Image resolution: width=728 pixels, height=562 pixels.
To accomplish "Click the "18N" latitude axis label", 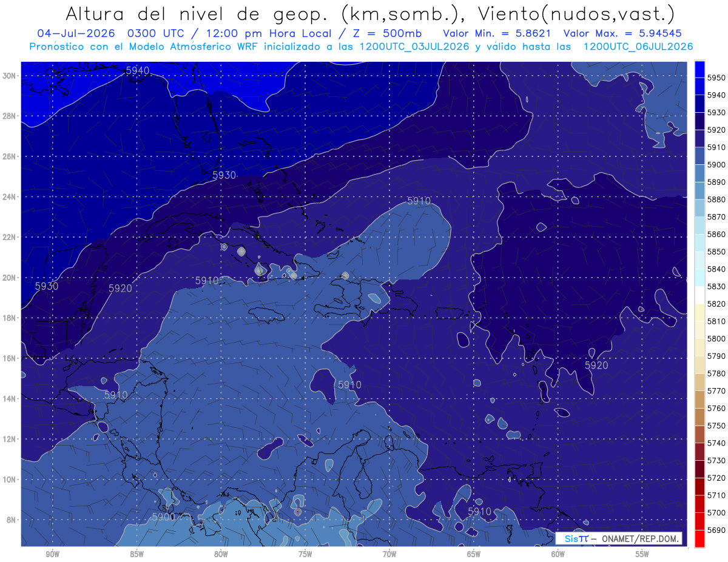I will click(8, 318).
